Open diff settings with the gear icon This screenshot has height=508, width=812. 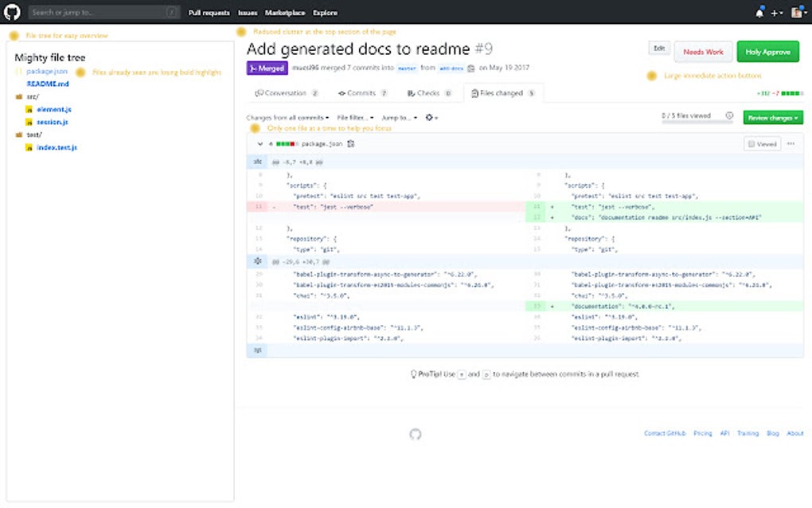(430, 117)
